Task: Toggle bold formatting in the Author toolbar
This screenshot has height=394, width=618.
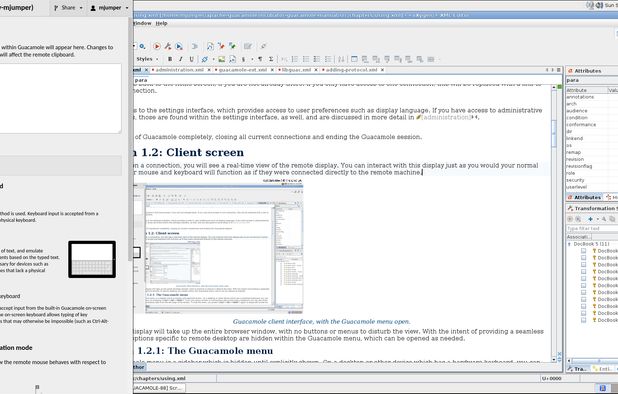Action: pyautogui.click(x=170, y=59)
